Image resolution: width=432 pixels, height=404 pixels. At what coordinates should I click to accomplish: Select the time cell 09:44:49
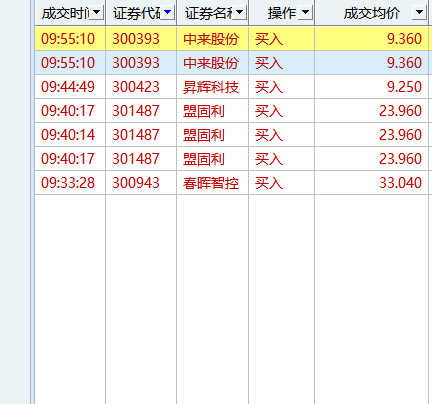pyautogui.click(x=68, y=87)
